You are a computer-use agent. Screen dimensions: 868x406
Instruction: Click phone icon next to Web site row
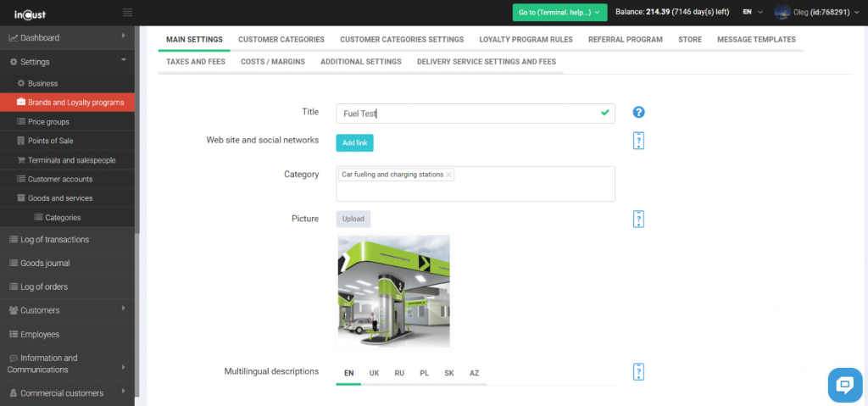point(639,141)
